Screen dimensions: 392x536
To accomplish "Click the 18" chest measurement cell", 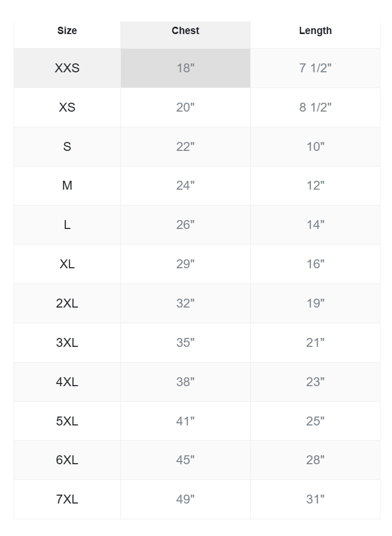I will (x=185, y=68).
